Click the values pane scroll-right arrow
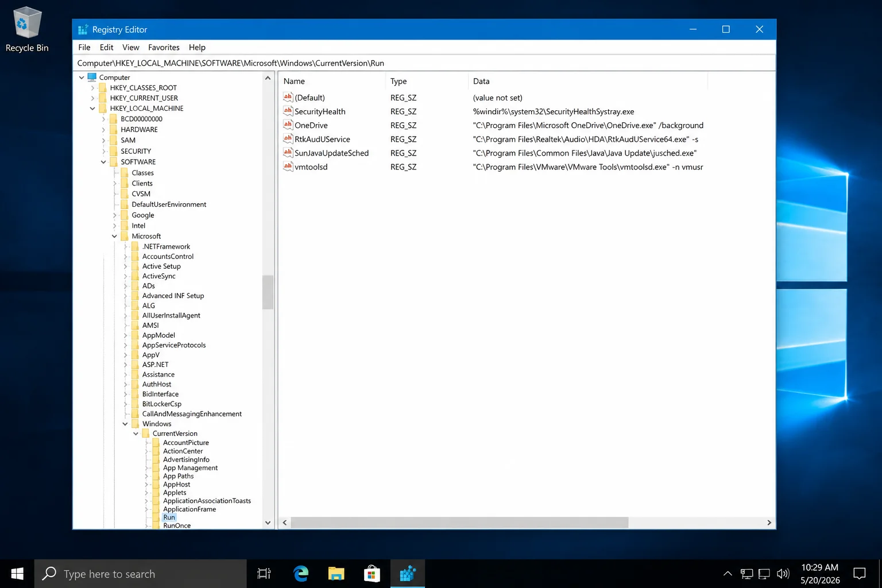882x588 pixels. point(769,523)
